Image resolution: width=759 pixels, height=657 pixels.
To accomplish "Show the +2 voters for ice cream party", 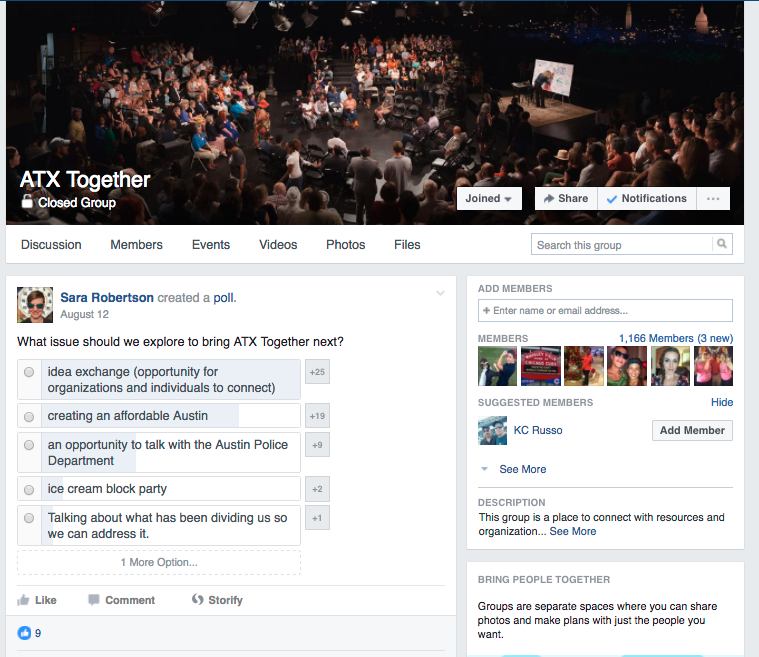I will 317,489.
